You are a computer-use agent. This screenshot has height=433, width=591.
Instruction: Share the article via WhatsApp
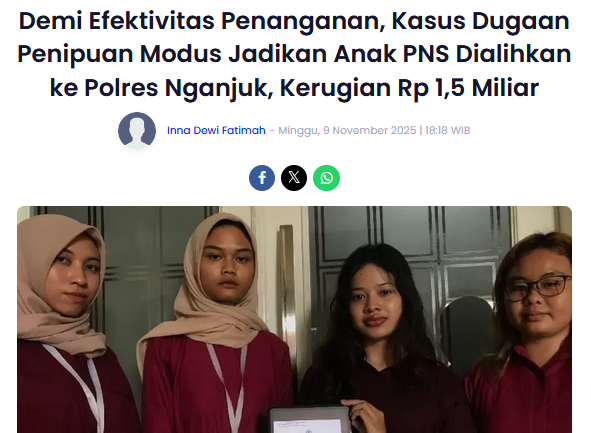pyautogui.click(x=326, y=178)
